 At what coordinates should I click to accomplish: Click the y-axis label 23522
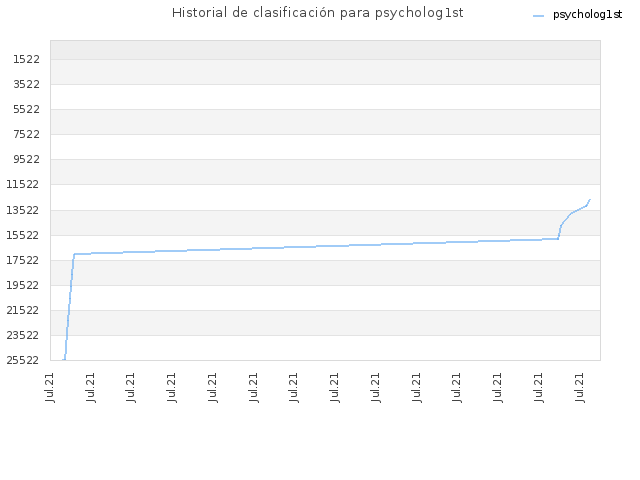click(x=23, y=335)
